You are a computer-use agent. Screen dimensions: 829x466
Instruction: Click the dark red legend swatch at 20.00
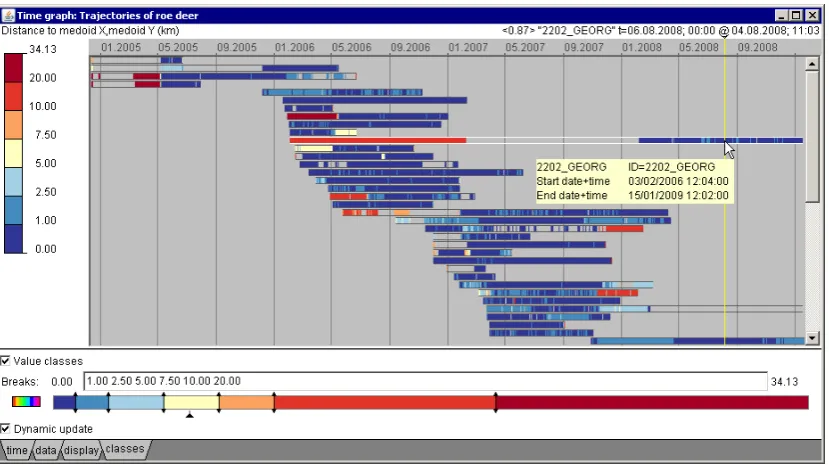tap(14, 68)
